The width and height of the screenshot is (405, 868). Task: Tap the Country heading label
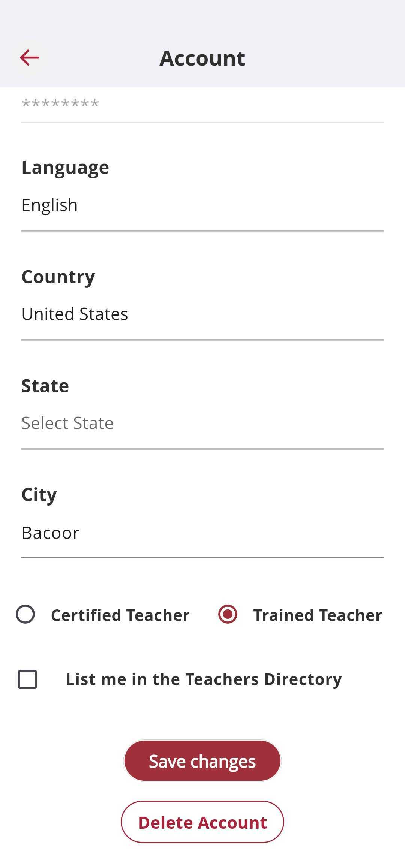(58, 277)
